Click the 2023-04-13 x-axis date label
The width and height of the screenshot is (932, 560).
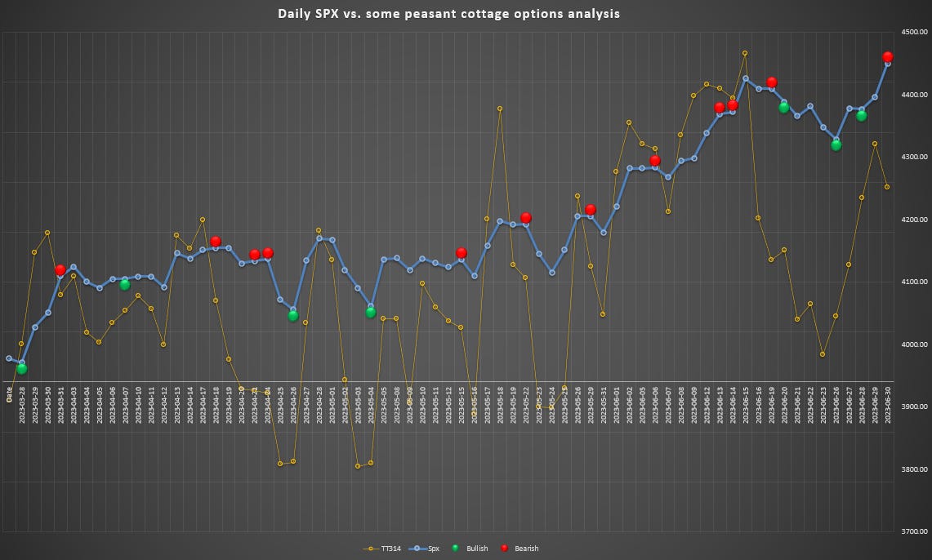tap(177, 405)
